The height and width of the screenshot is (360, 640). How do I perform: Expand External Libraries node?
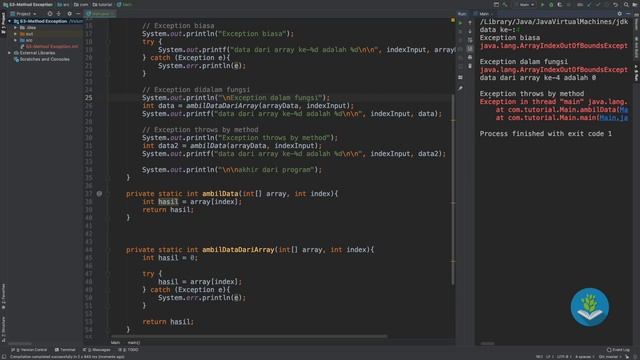[x=10, y=53]
